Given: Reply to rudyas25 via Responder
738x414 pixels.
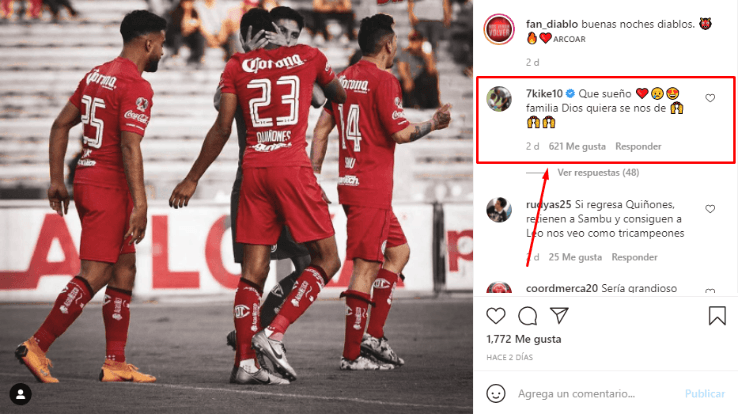Looking at the screenshot, I should [634, 257].
